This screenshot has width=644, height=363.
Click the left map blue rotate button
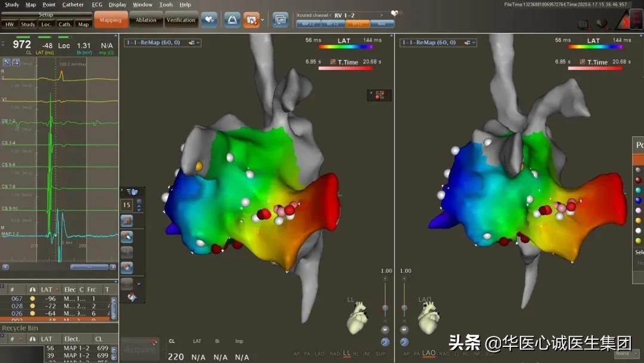385,342
